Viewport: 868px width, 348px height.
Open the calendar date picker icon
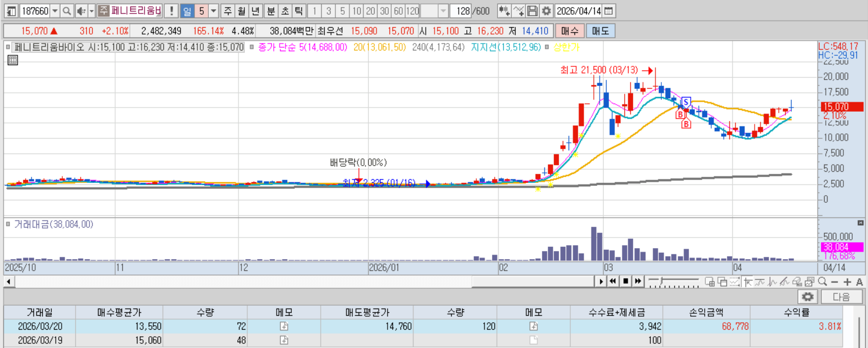point(609,11)
